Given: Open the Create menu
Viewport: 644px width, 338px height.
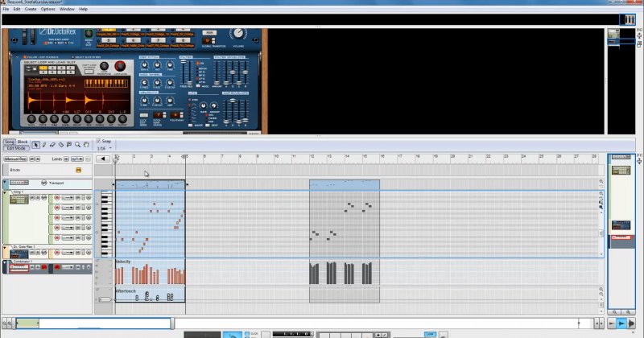Looking at the screenshot, I should 31,9.
